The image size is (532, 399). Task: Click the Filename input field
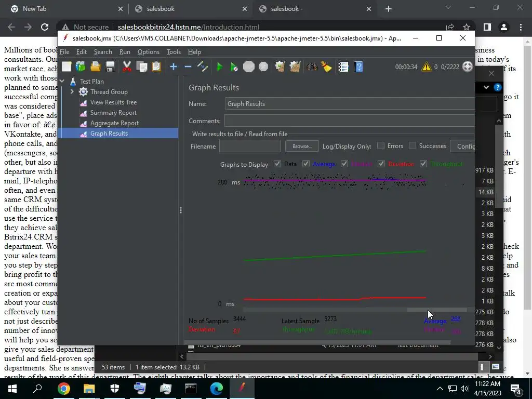click(250, 146)
